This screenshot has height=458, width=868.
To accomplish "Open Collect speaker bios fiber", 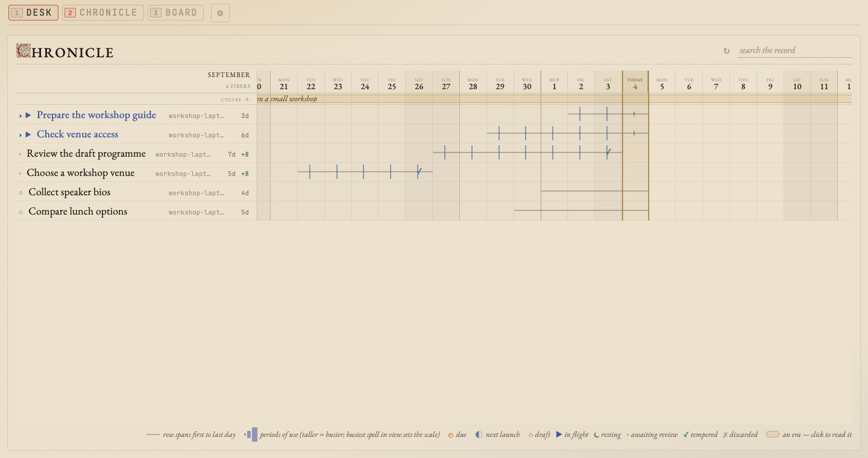I will [x=69, y=192].
